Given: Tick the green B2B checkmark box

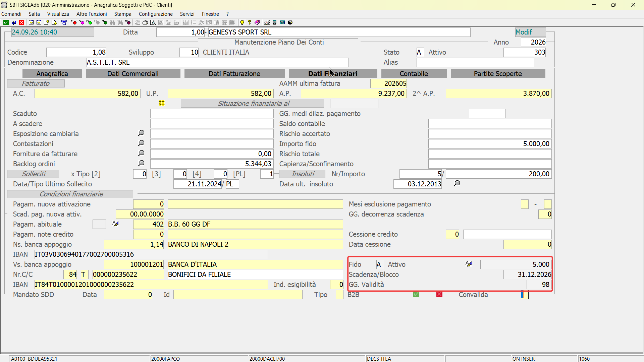Looking at the screenshot, I should pos(416,294).
